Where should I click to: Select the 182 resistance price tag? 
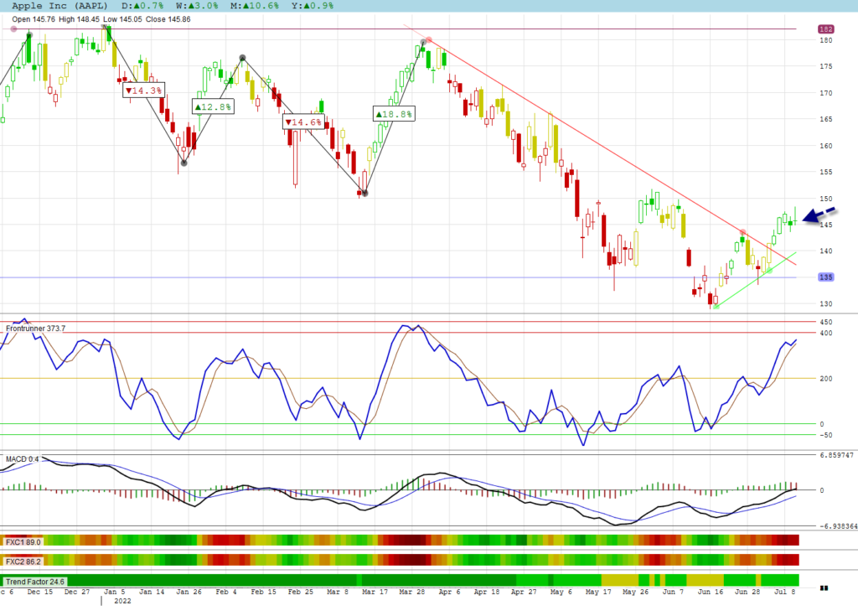pos(825,29)
